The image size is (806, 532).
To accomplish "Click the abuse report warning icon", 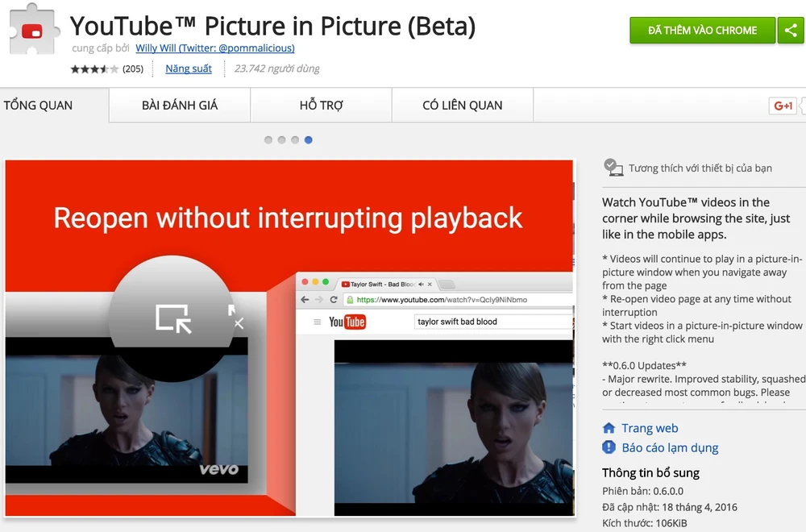I will pos(609,447).
